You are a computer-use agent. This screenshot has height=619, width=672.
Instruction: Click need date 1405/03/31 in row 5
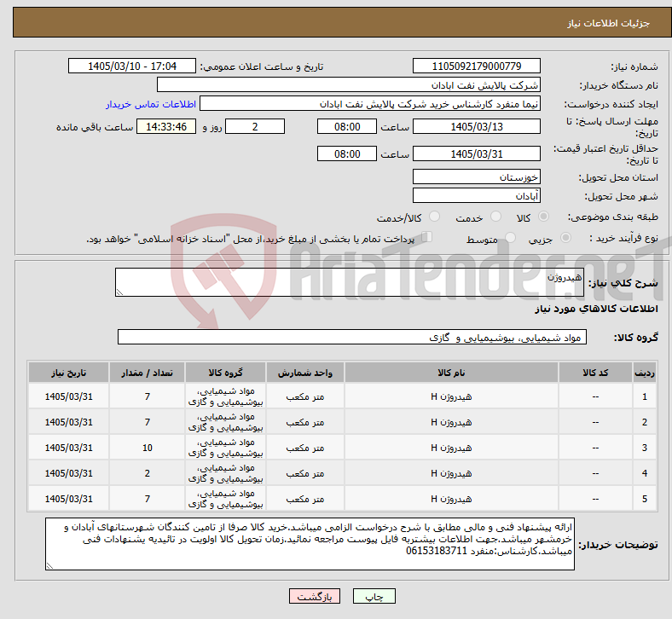pos(68,499)
